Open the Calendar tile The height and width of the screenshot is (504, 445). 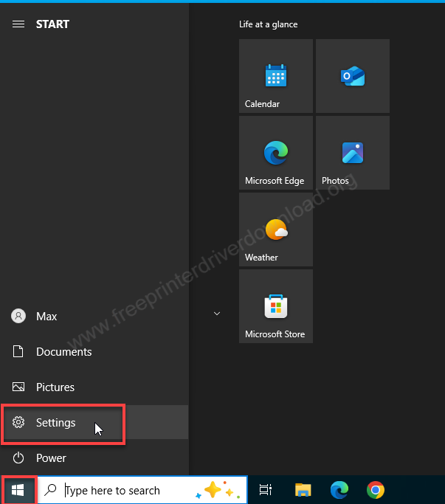[275, 76]
